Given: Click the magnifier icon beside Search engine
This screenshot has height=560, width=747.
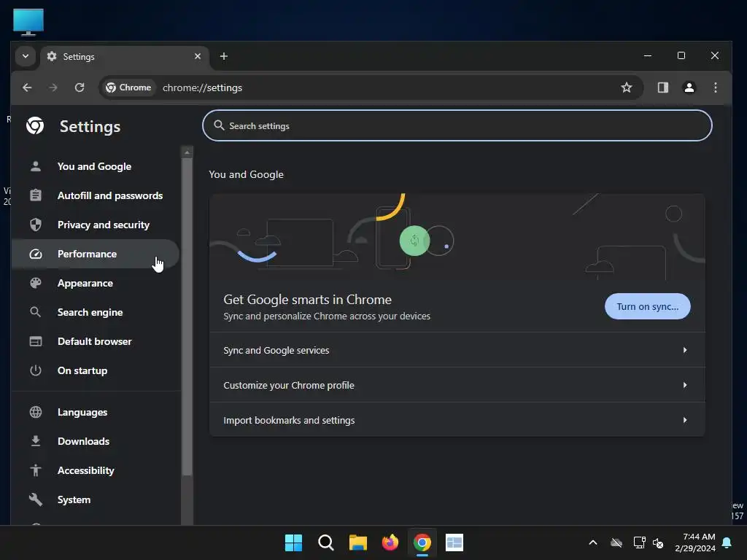Looking at the screenshot, I should 36,312.
